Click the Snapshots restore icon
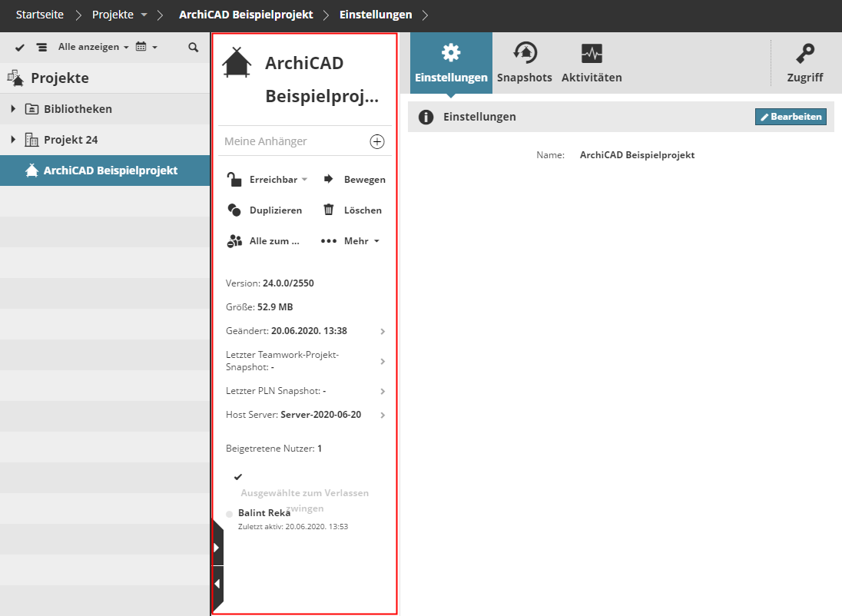 click(525, 53)
